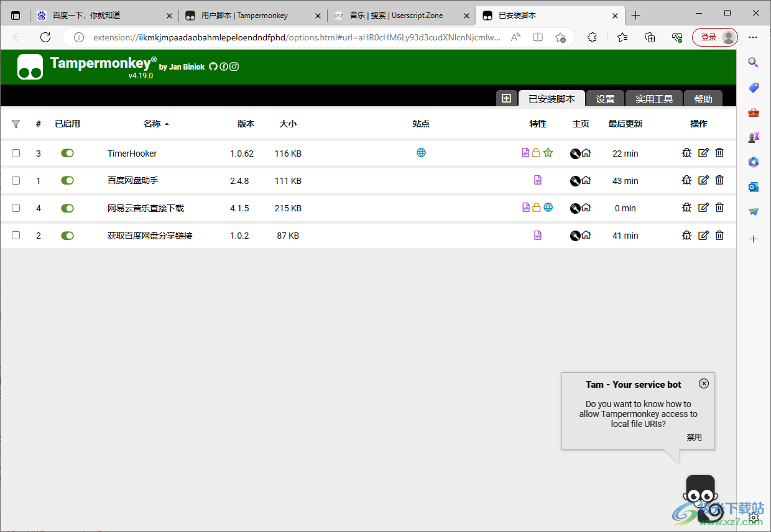Viewport: 771px width, 532px height.
Task: Click the browser address bar
Action: point(297,37)
